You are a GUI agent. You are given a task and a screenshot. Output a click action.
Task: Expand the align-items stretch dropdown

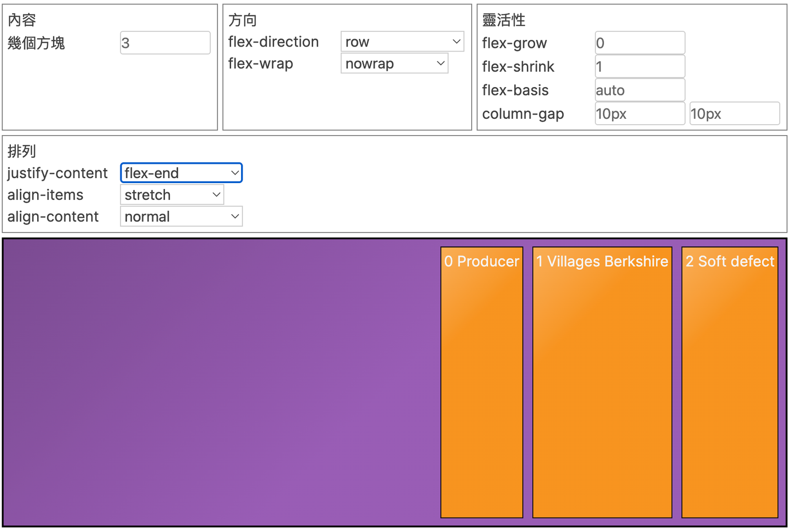pyautogui.click(x=172, y=194)
